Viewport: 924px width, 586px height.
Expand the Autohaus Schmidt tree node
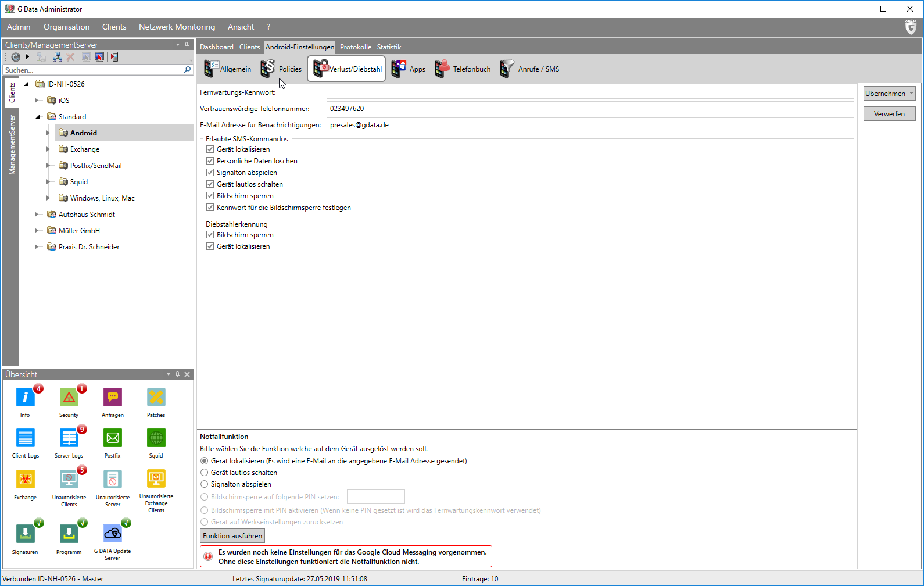pos(37,215)
